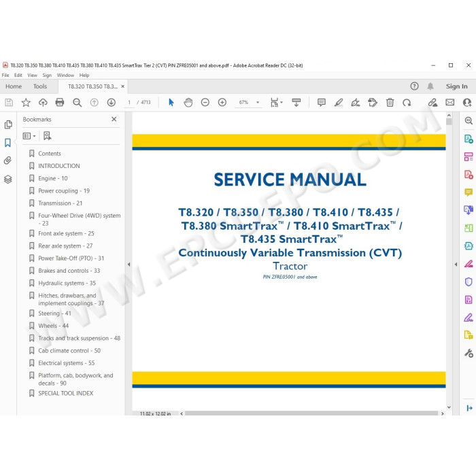Click the Sign In button
The width and height of the screenshot is (476, 476).
pos(456,86)
